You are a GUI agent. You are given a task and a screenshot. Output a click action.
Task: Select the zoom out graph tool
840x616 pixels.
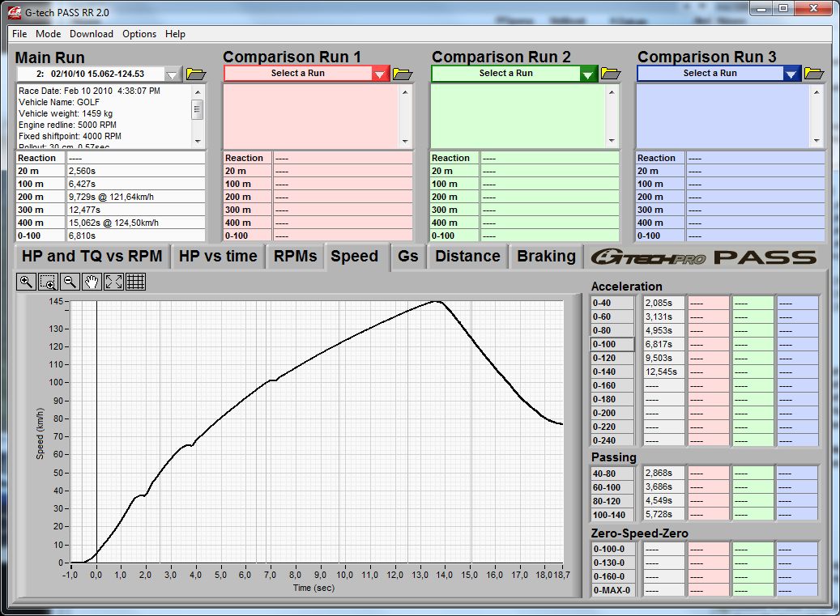70,282
